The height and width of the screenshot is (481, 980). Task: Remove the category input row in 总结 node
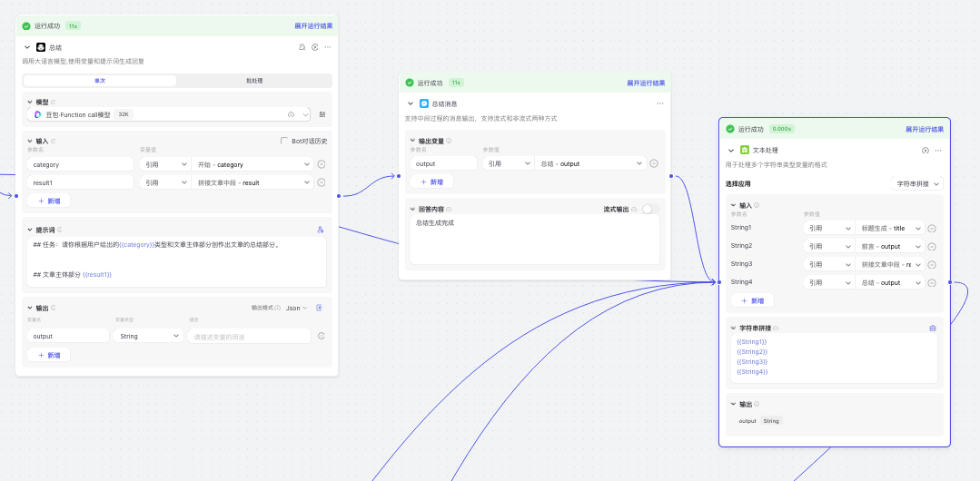click(322, 164)
